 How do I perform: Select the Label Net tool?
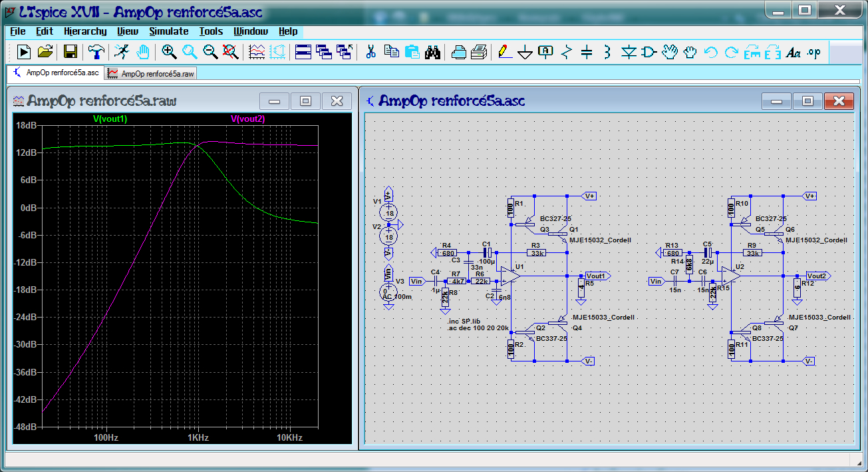[545, 52]
